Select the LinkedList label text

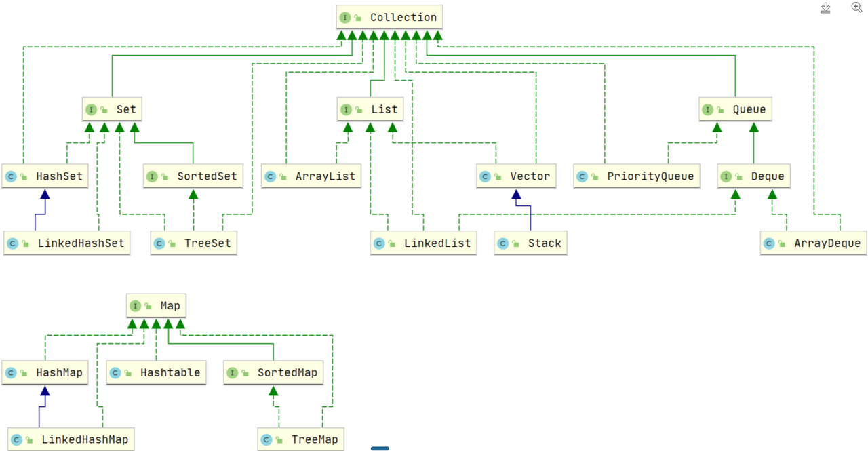437,243
